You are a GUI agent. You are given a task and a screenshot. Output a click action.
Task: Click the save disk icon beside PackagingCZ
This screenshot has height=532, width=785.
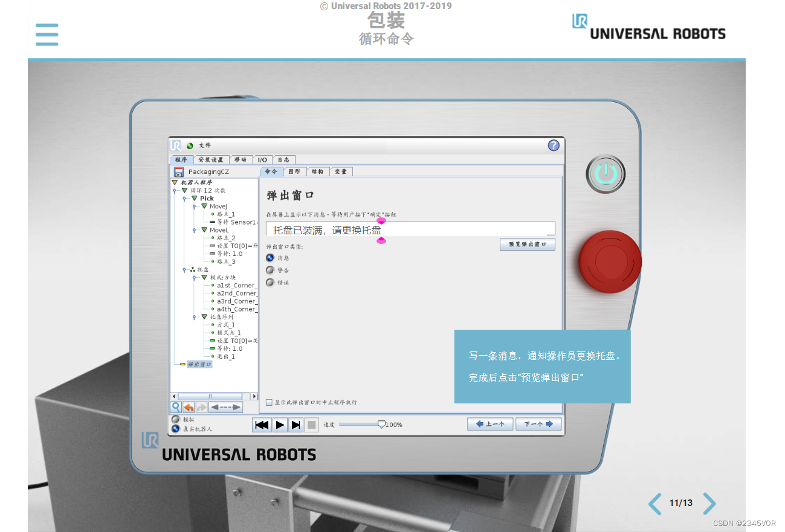[x=179, y=171]
